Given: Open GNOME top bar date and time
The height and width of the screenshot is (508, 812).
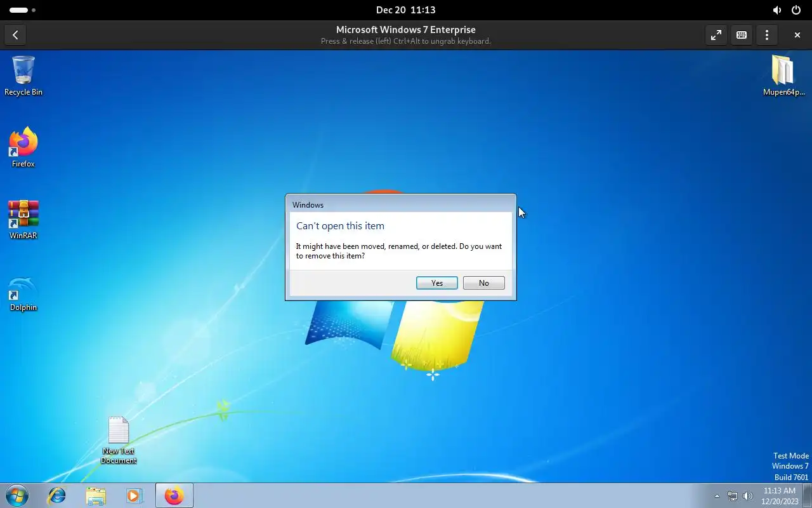Looking at the screenshot, I should tap(405, 10).
